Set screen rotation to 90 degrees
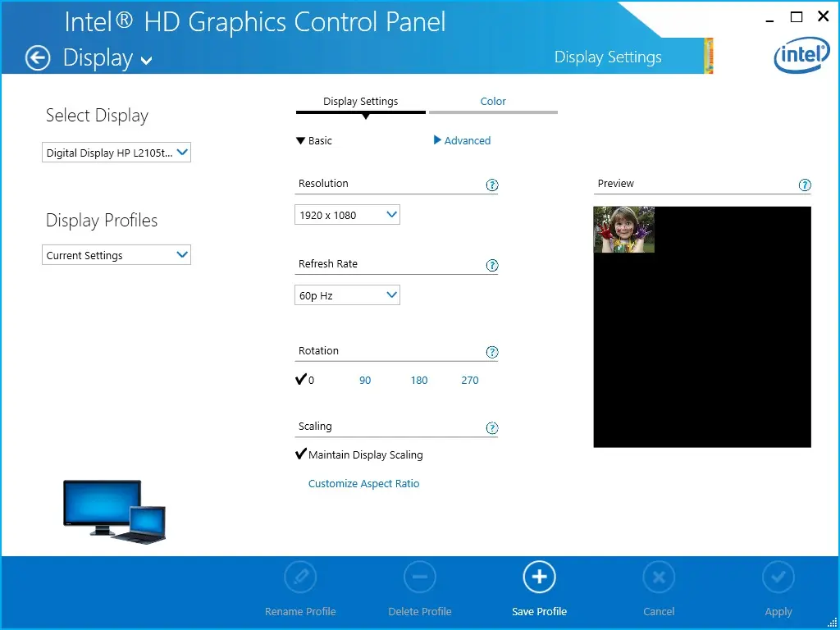Viewport: 840px width, 630px height. point(365,380)
